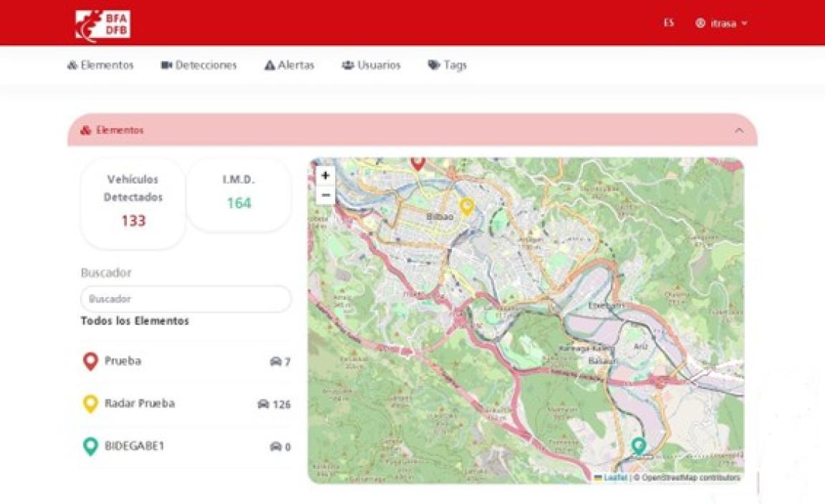Select the BIDEGABE1 element row
The height and width of the screenshot is (504, 825).
click(x=185, y=447)
